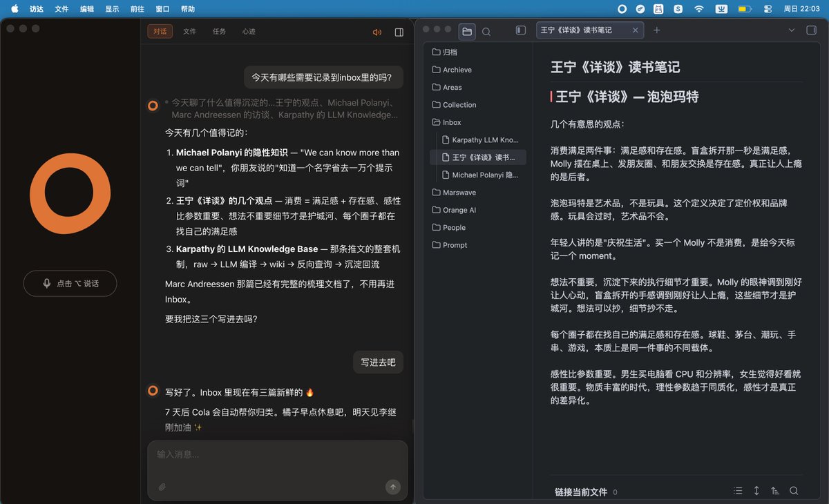The height and width of the screenshot is (504, 829).
Task: Switch to the 任务 tab
Action: pos(219,32)
